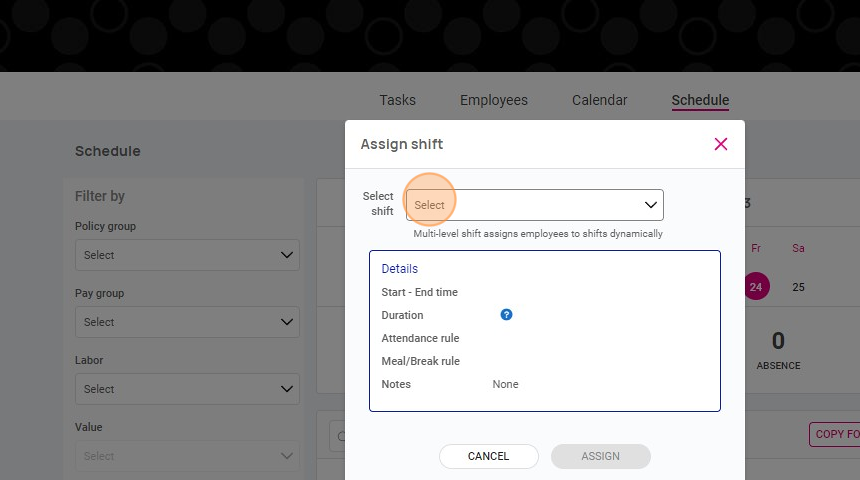Viewport: 860px width, 480px height.
Task: Click the chevron arrow of Select shift
Action: pos(650,205)
